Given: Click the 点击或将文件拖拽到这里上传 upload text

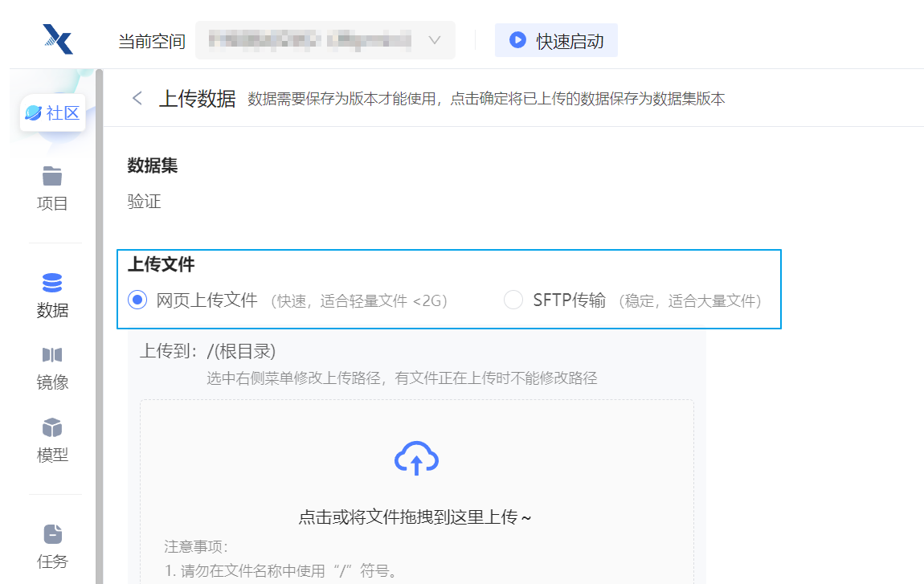Looking at the screenshot, I should tap(415, 517).
